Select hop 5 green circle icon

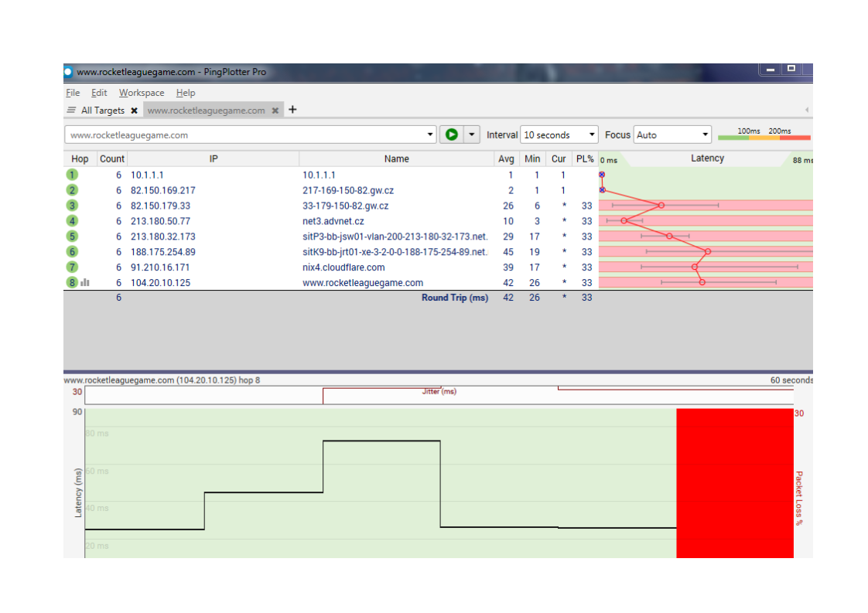tap(72, 237)
